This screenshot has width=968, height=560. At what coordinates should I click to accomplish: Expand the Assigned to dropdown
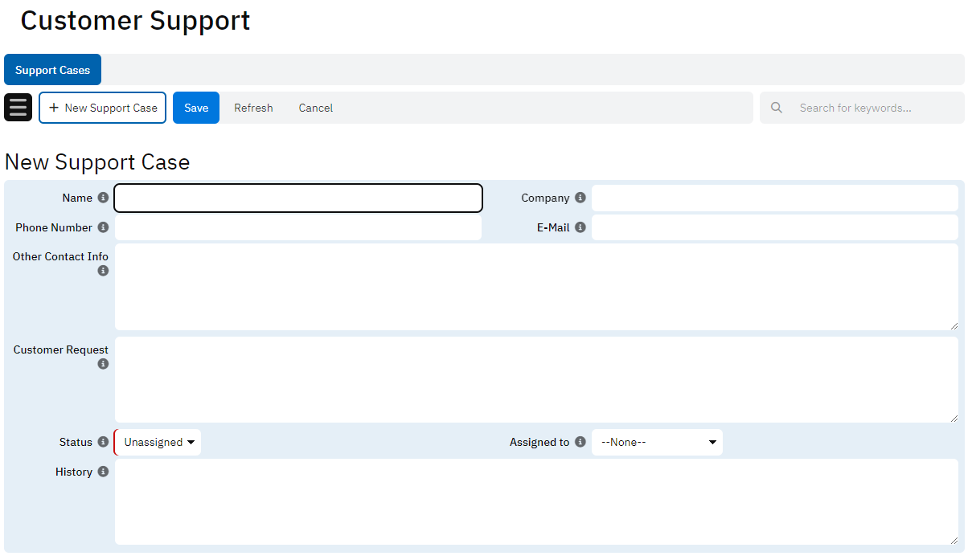pos(657,442)
